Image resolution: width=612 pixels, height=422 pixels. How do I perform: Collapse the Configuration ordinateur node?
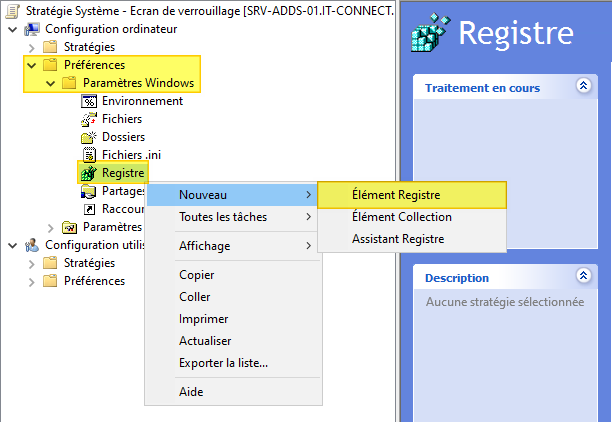pos(13,29)
